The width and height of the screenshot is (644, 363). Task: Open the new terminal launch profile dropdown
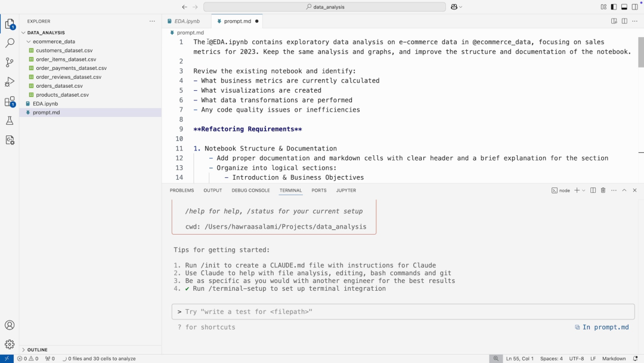[x=583, y=190]
